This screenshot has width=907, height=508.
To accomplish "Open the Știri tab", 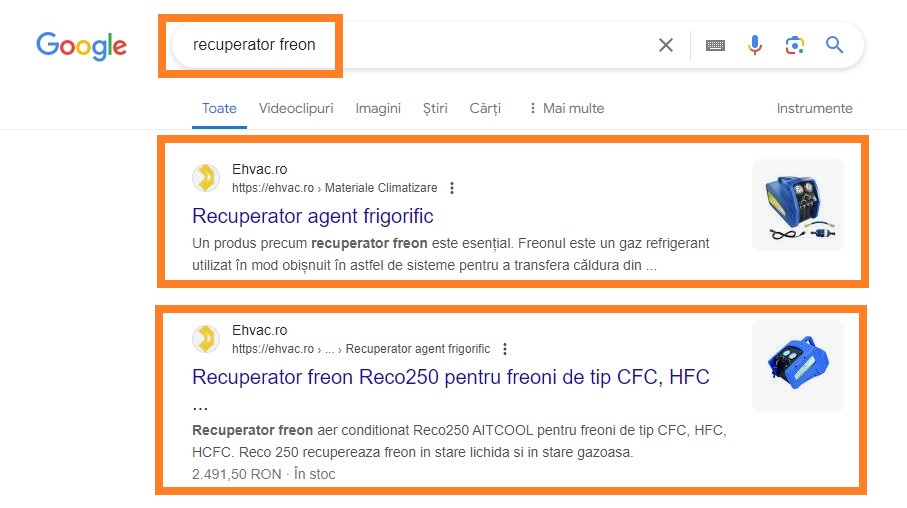I will [435, 108].
